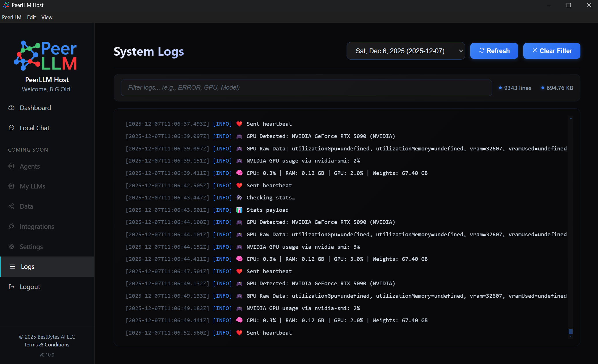Open the log date dropdown

(405, 51)
